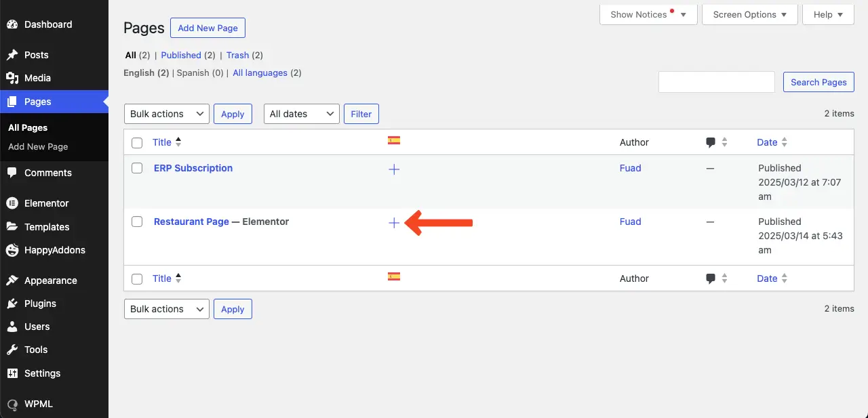Select all pages via footer checkbox
Viewport: 868px width, 418px height.
137,278
